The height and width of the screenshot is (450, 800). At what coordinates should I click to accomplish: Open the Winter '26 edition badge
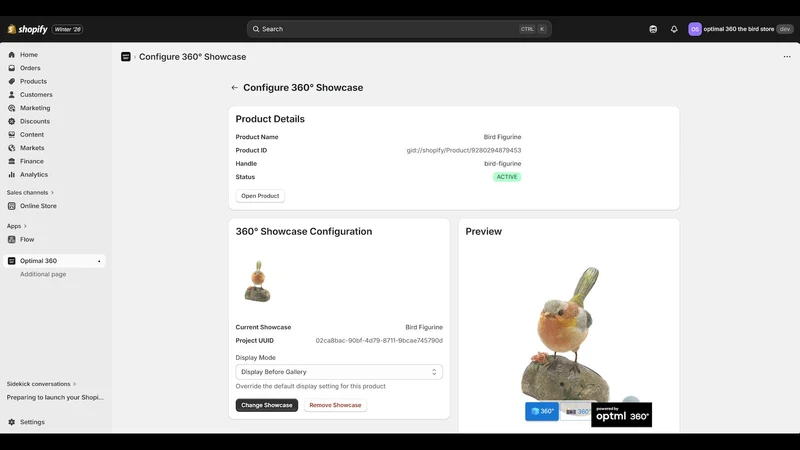click(x=67, y=29)
